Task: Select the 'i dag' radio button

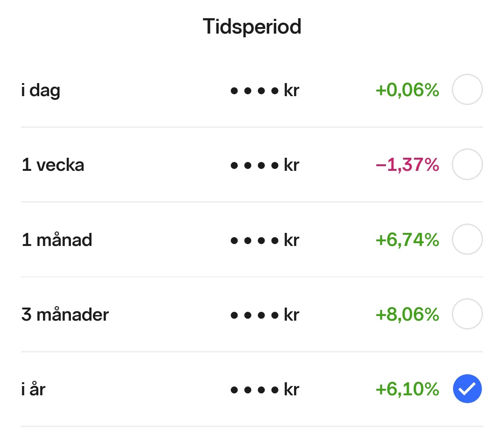Action: point(467,90)
